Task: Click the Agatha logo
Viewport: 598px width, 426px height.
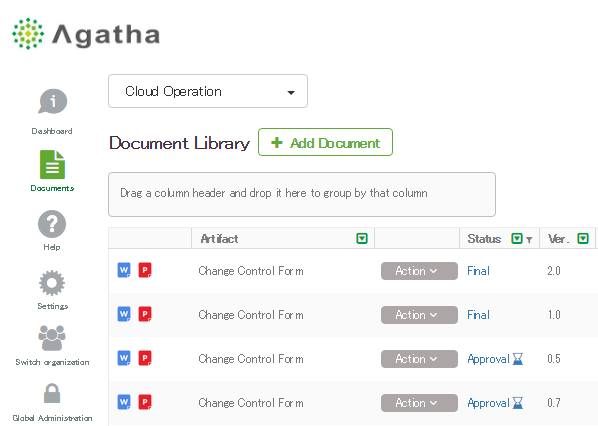Action: (x=86, y=34)
